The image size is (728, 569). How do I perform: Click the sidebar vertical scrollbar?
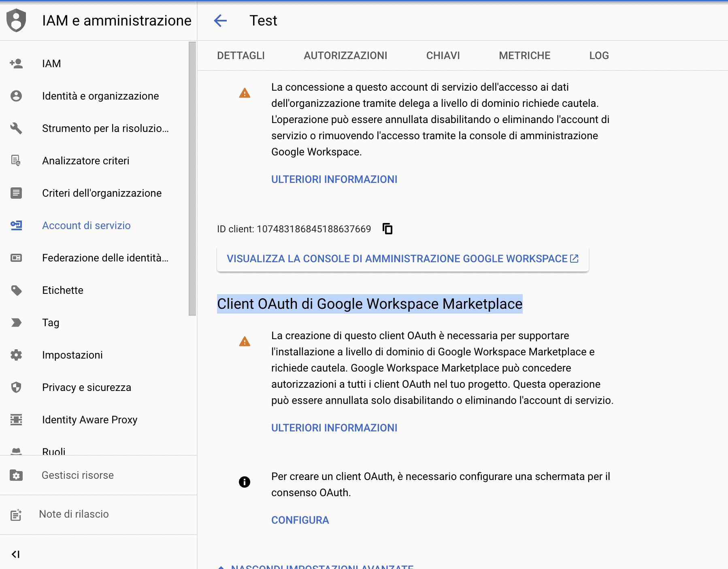[192, 178]
